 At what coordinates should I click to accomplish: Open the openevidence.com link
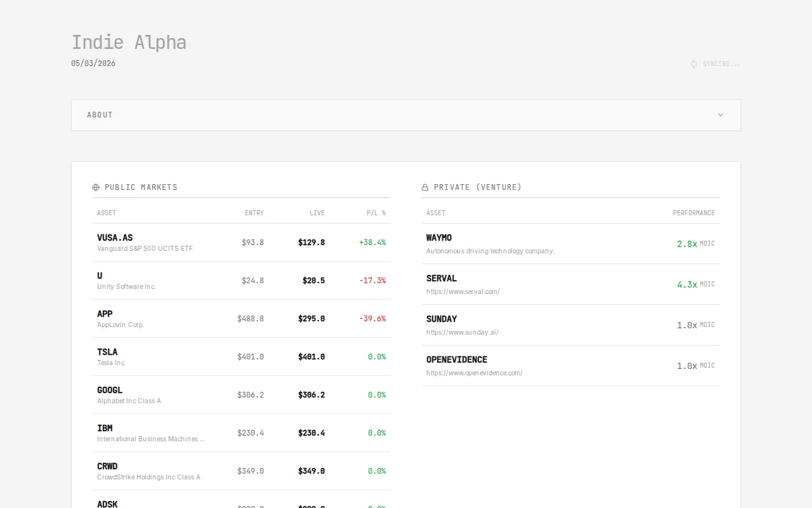click(x=475, y=373)
